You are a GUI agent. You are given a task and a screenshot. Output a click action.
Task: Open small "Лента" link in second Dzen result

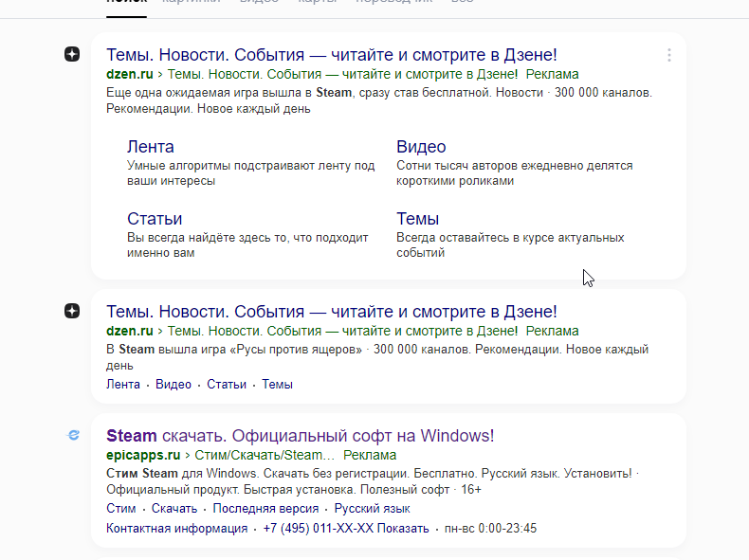pos(123,385)
